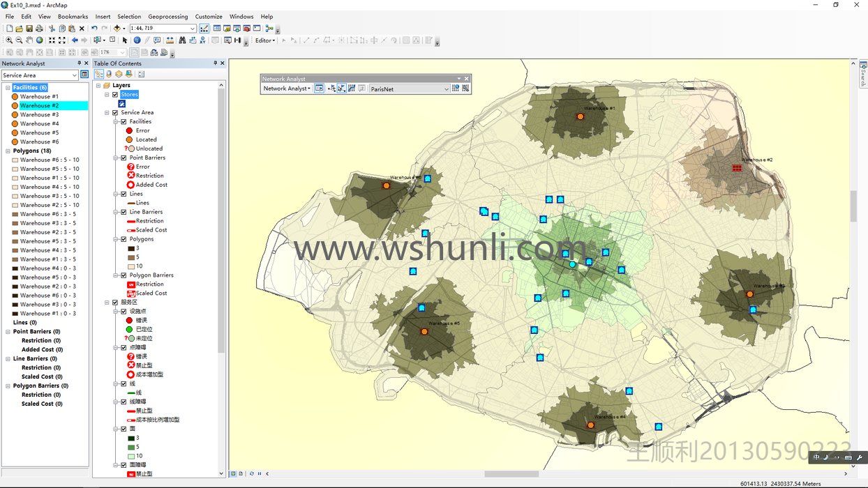This screenshot has width=868, height=488.
Task: Open the Network Analyst dropdown menu
Action: [x=287, y=89]
